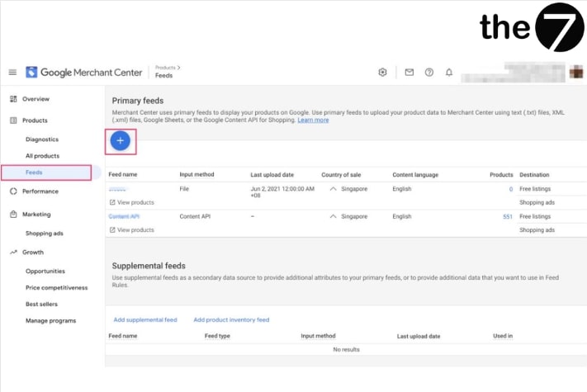Click the Learn more link
This screenshot has height=392, width=587.
(313, 120)
